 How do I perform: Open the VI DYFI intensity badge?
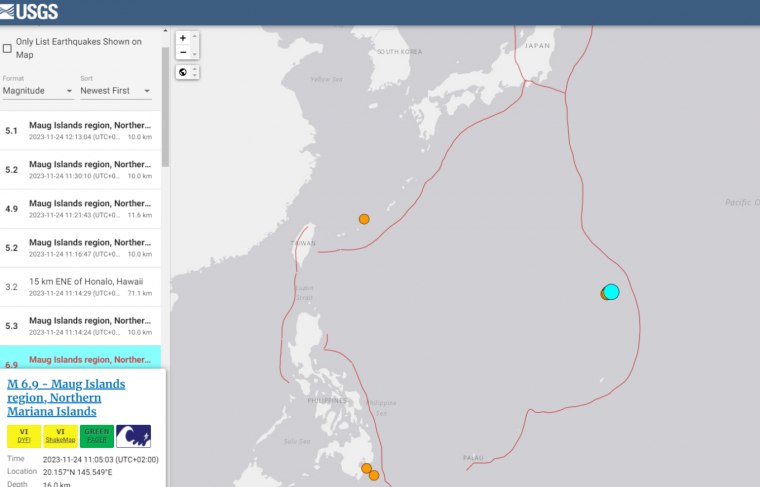pyautogui.click(x=24, y=435)
